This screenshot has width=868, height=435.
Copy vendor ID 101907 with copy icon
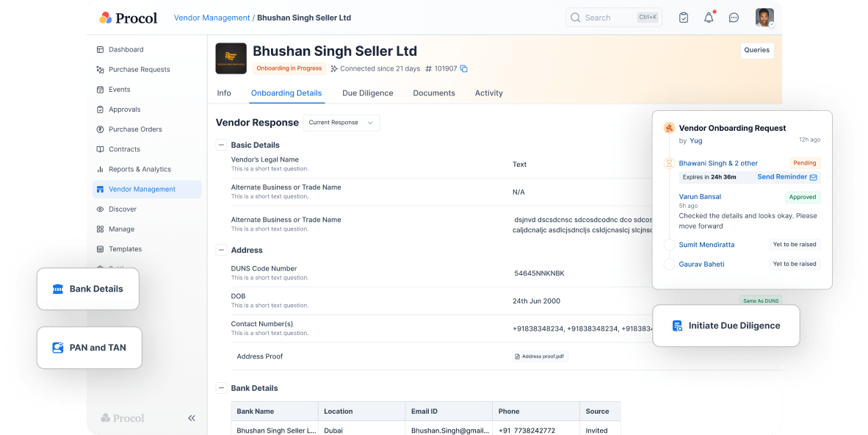point(464,69)
